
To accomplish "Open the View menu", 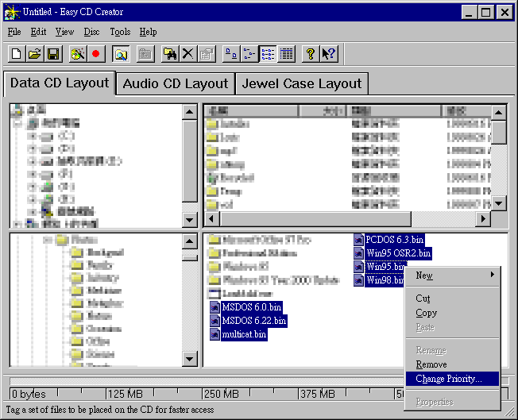I will (64, 32).
